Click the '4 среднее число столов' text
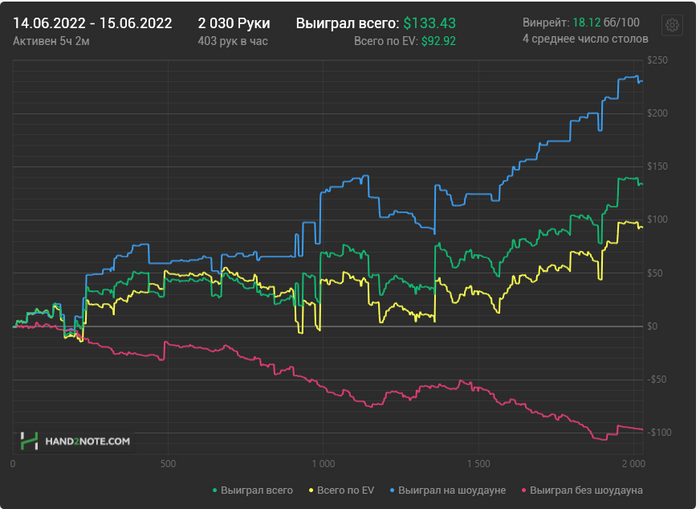The width and height of the screenshot is (700, 509). 585,39
